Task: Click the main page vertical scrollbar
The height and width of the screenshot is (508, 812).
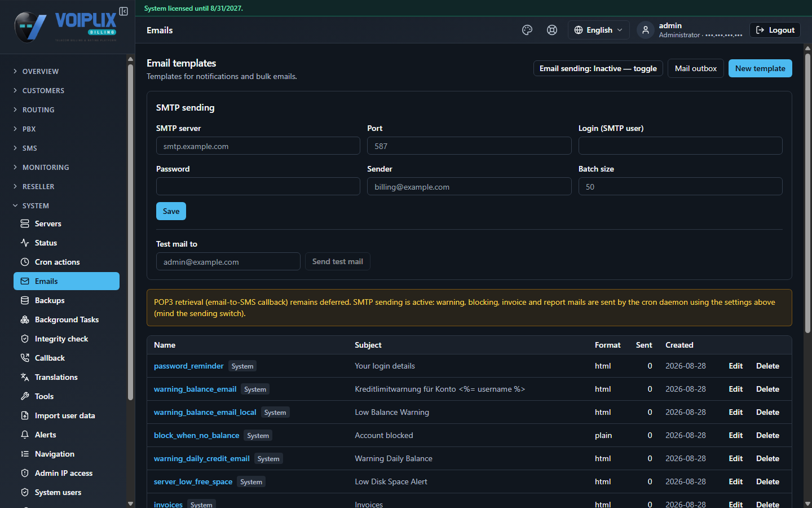Action: tap(807, 192)
